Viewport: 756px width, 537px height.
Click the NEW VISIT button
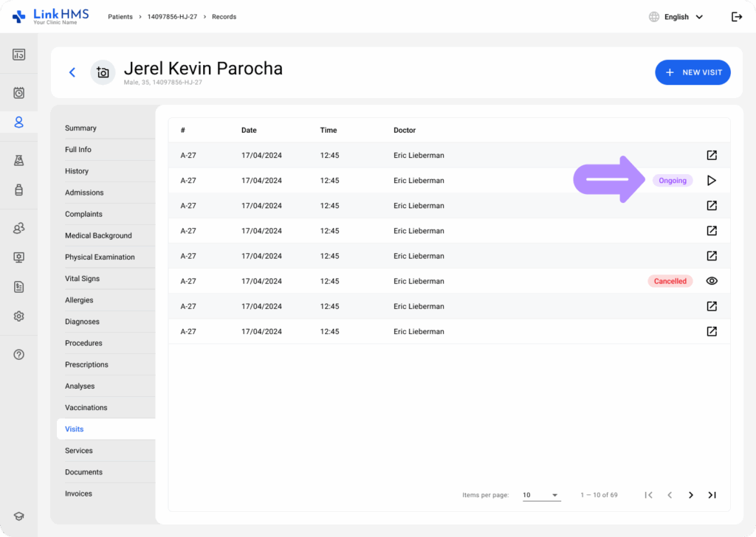693,72
